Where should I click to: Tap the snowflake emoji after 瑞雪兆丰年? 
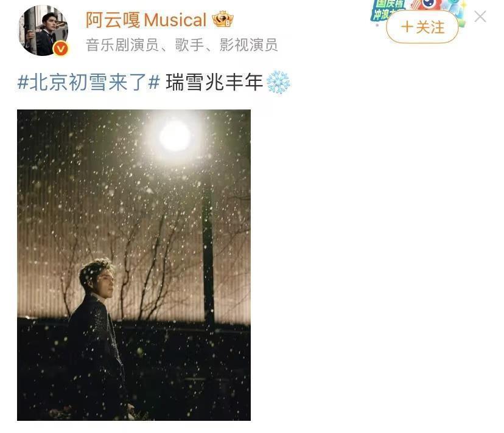(278, 82)
